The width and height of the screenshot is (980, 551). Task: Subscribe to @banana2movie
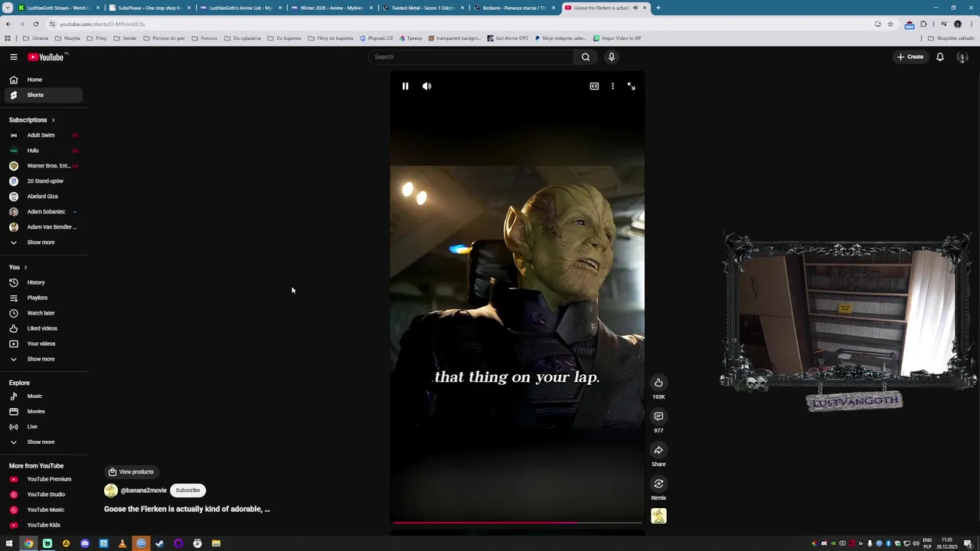click(188, 491)
